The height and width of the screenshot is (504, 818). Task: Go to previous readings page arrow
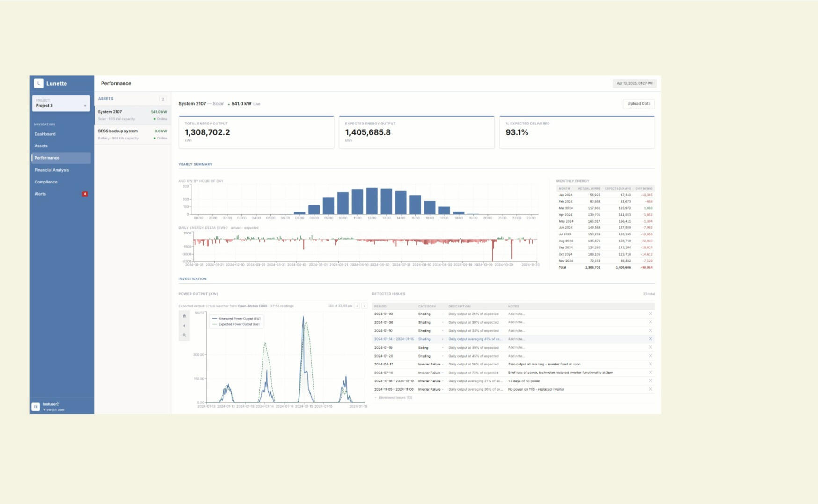coord(357,306)
